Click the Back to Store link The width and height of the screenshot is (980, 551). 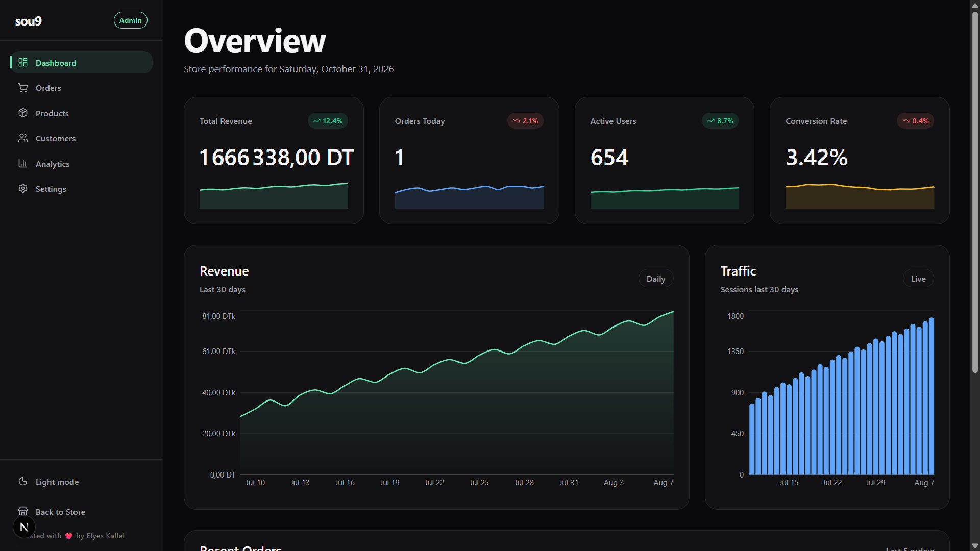(x=81, y=512)
